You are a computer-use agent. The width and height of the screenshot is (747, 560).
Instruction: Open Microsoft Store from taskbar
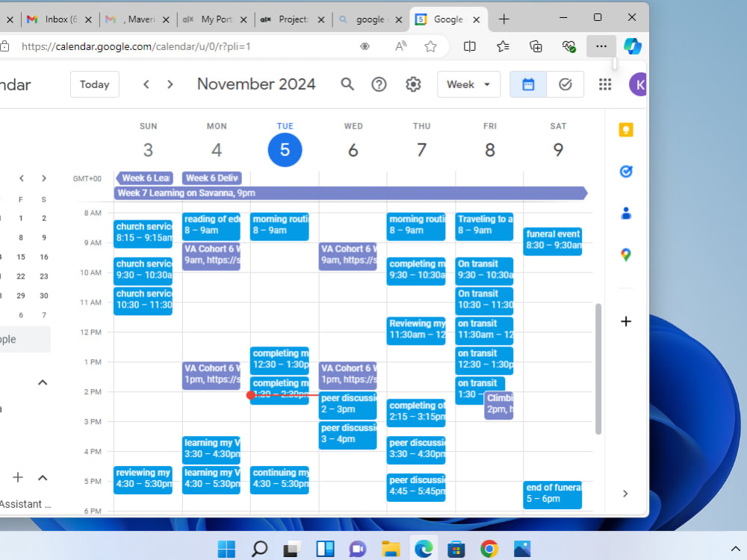[456, 549]
